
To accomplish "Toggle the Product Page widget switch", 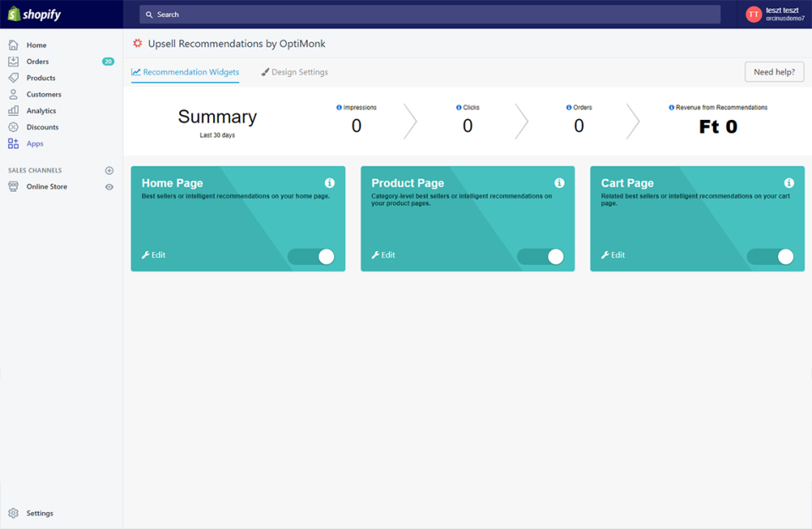I will tap(540, 257).
